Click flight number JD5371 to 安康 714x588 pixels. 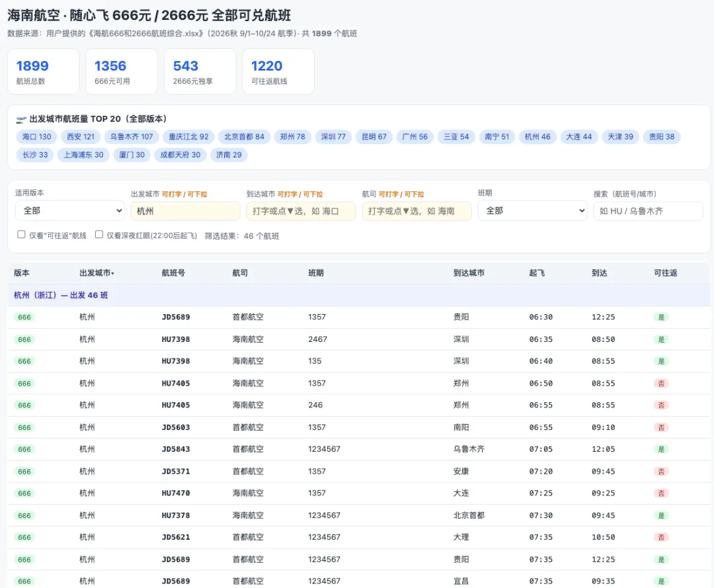[x=176, y=472]
